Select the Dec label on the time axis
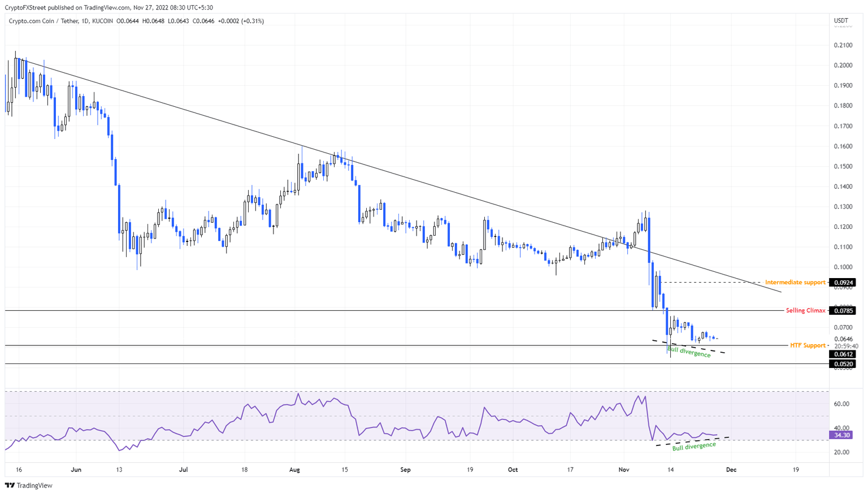The height and width of the screenshot is (494, 868). click(x=732, y=469)
